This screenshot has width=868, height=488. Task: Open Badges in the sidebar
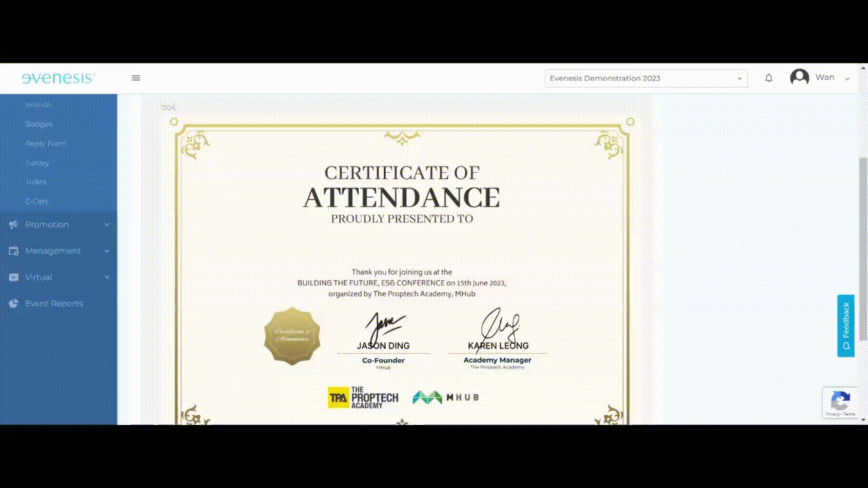[x=39, y=124]
